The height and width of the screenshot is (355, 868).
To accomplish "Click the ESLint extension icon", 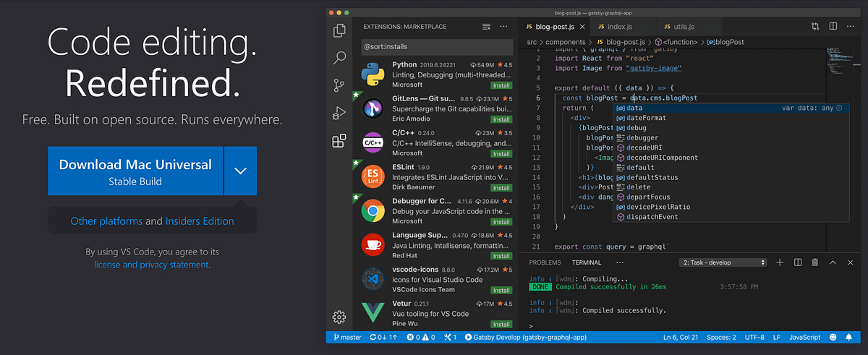I will 373,178.
